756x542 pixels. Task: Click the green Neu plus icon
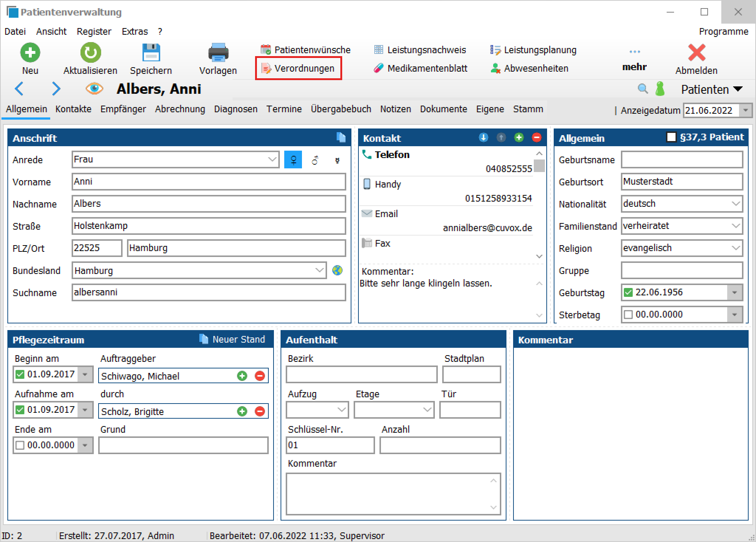coord(30,52)
